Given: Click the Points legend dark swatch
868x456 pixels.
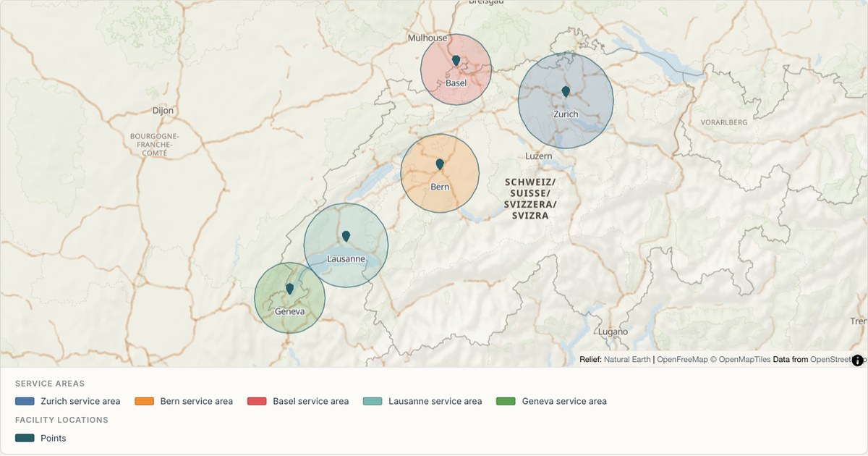Looking at the screenshot, I should tap(25, 438).
